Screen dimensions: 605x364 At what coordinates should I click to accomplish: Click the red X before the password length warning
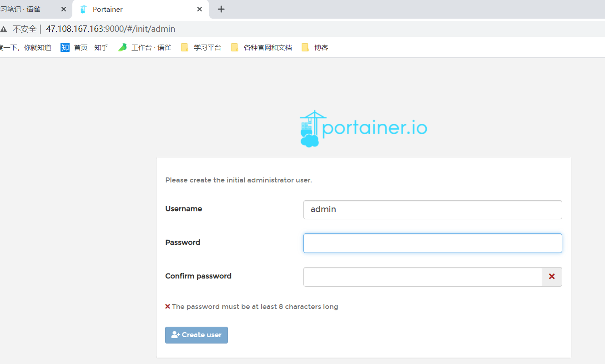tap(167, 307)
